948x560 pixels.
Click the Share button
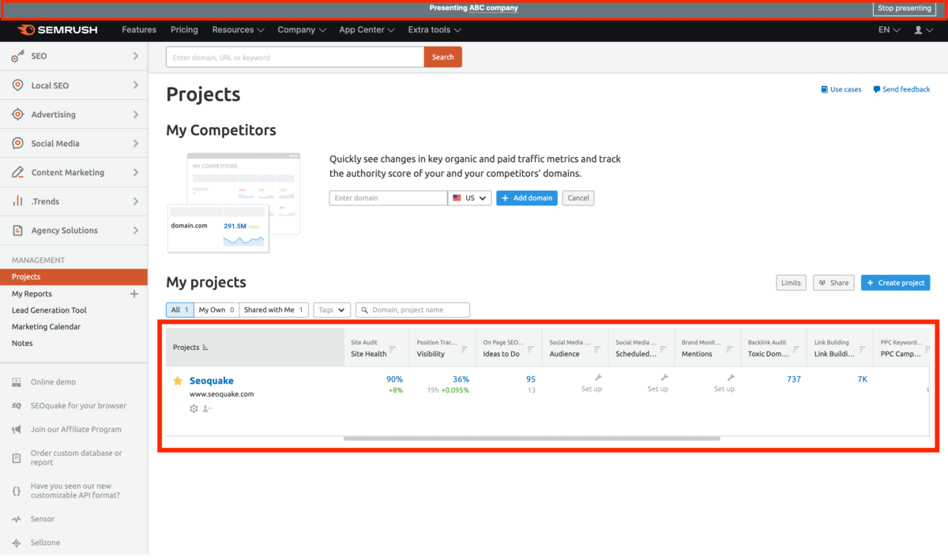pyautogui.click(x=833, y=283)
